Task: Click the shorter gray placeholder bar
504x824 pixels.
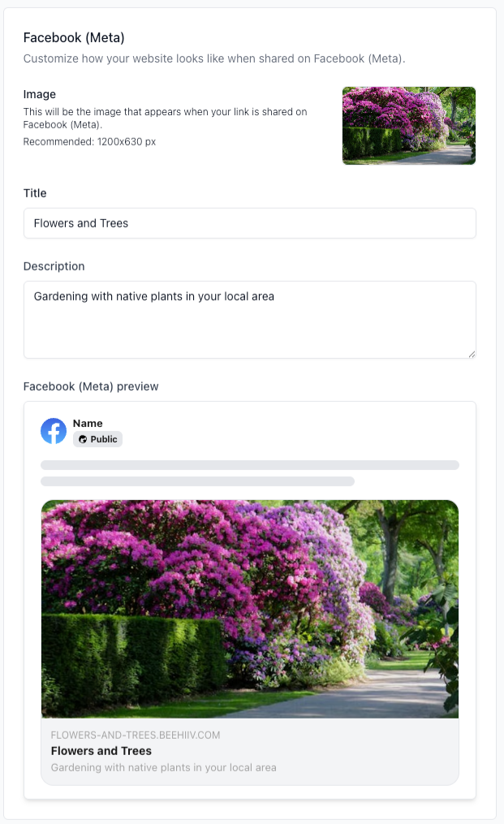Action: coord(197,481)
